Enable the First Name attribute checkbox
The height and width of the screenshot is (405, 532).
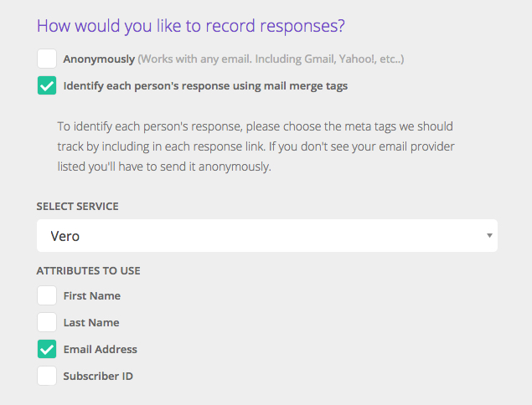pos(47,295)
